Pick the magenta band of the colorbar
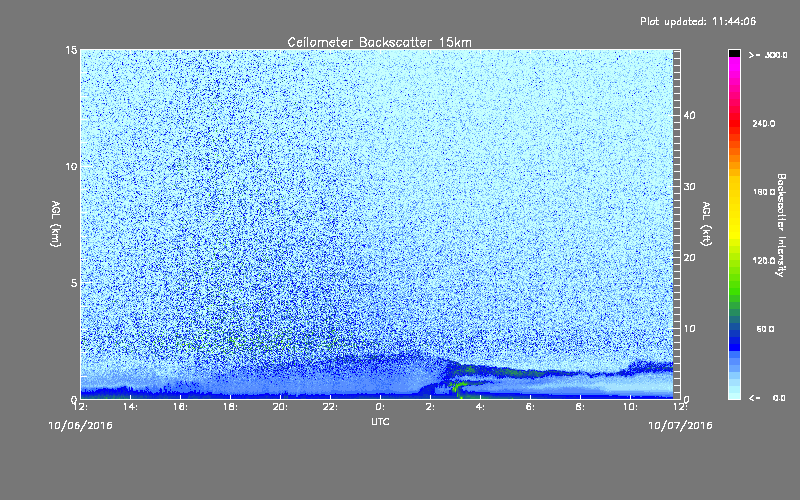 pos(734,66)
